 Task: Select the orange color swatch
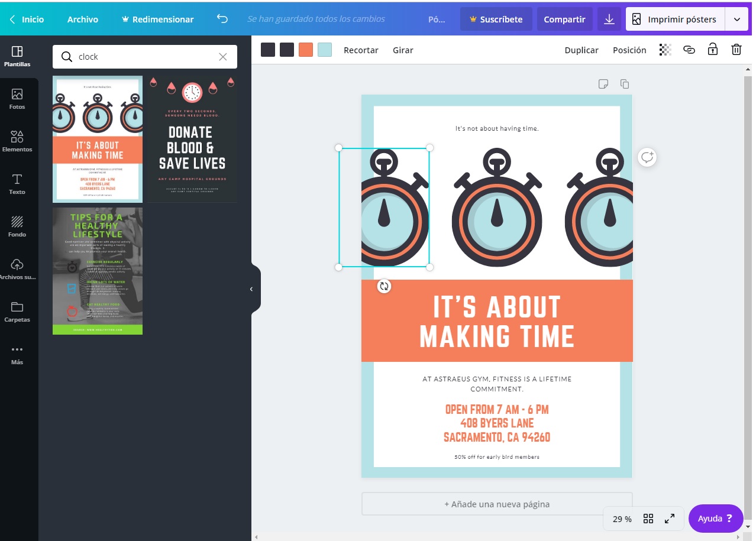coord(306,50)
